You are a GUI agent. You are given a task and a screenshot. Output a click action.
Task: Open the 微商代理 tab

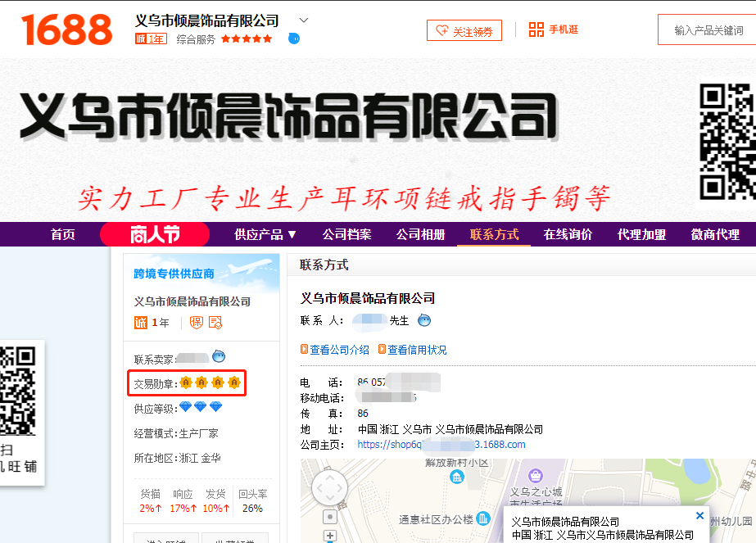pos(716,234)
